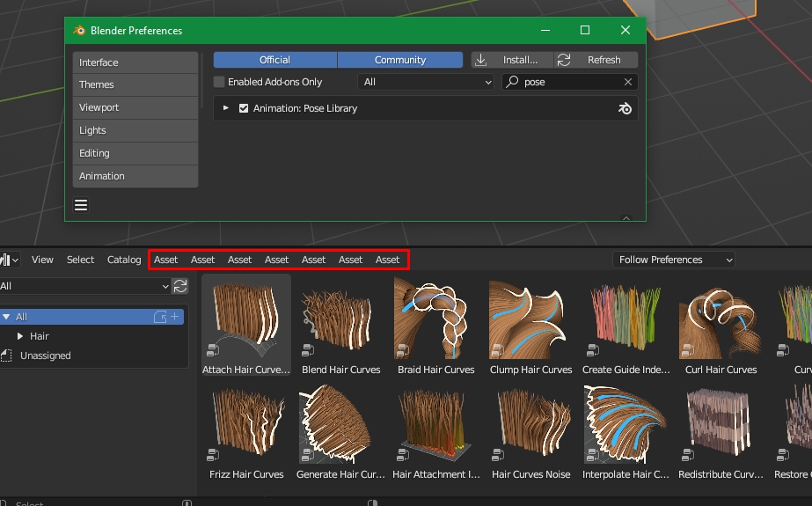
Task: Open the Catalog menu in asset browser
Action: [124, 260]
